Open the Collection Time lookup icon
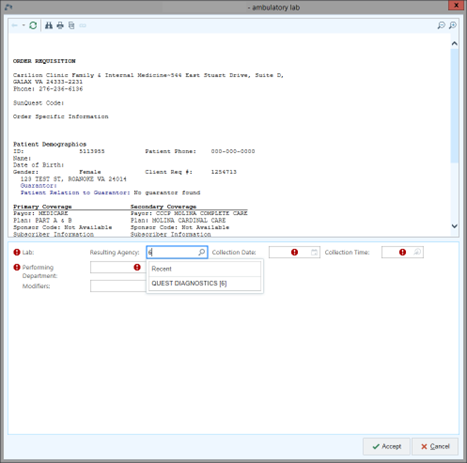Screen dimensions: 467x463 417,252
